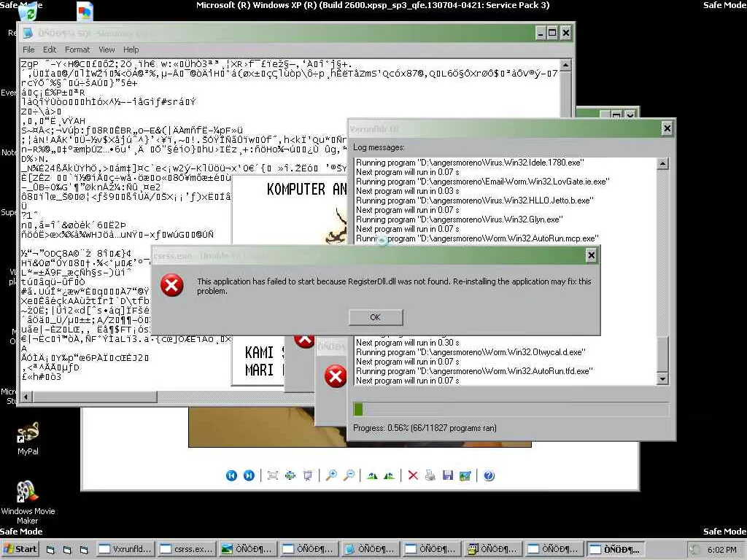
Task: Print the picture from viewer toolbar
Action: pos(430,475)
